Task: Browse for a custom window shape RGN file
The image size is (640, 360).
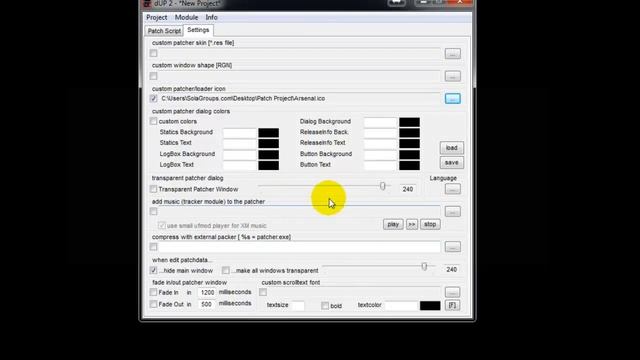Action: (x=452, y=76)
